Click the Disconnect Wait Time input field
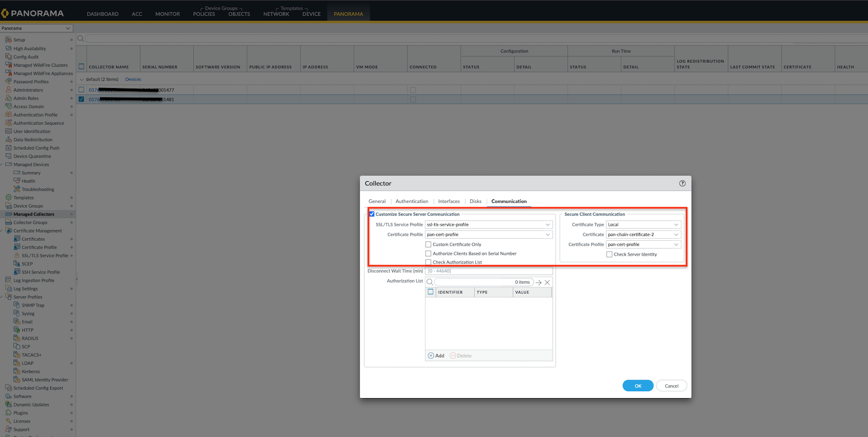The image size is (868, 437). [x=488, y=271]
